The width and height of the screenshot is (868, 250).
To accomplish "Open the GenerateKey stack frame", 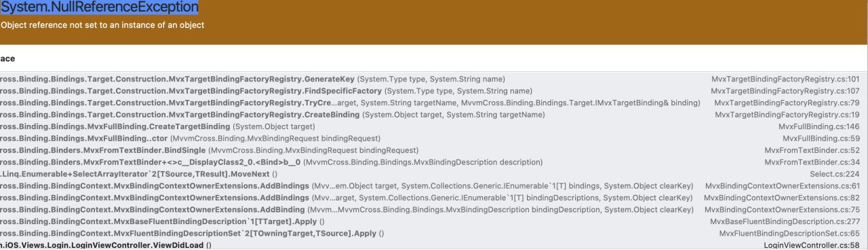I will [x=434, y=79].
